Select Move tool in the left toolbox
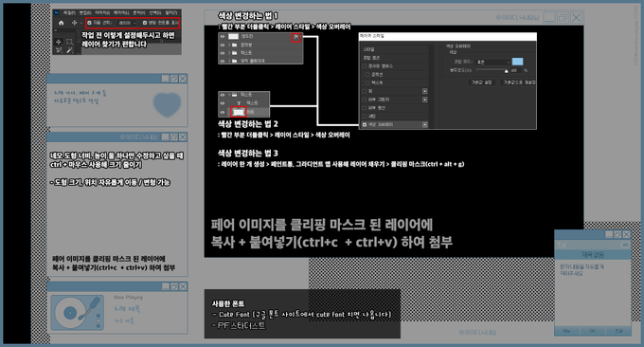Viewport: 644px width, 347px height. 59,42
